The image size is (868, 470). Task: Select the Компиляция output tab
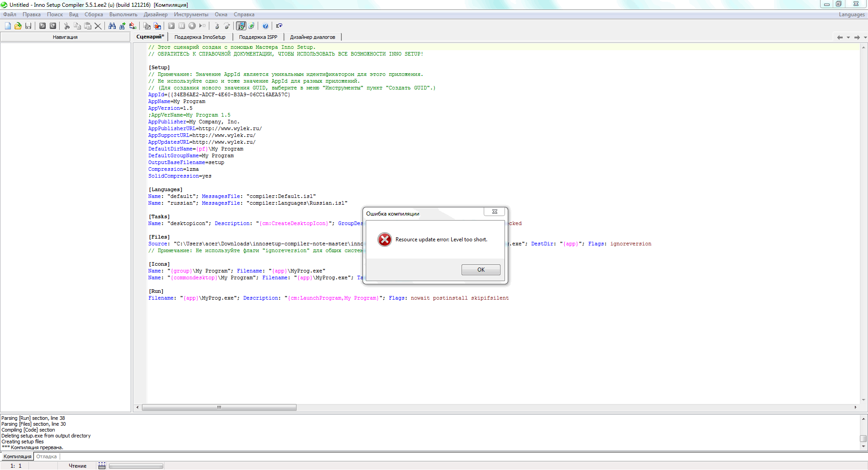click(x=17, y=456)
